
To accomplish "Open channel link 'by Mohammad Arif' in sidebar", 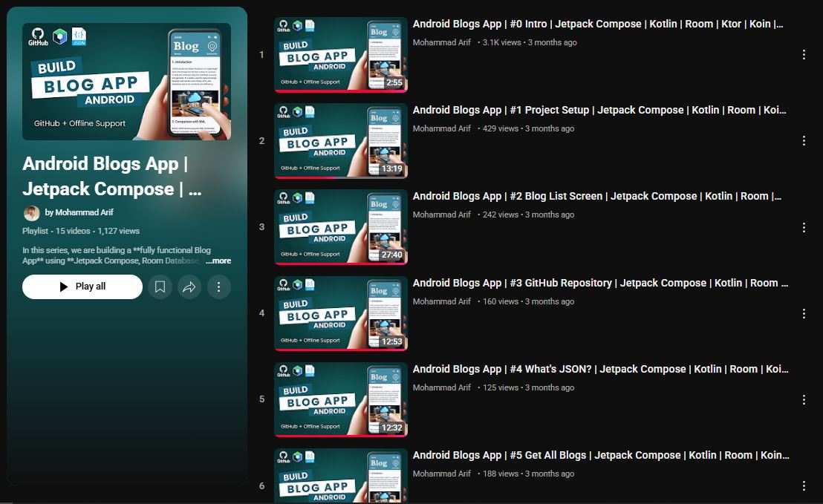I will (79, 212).
